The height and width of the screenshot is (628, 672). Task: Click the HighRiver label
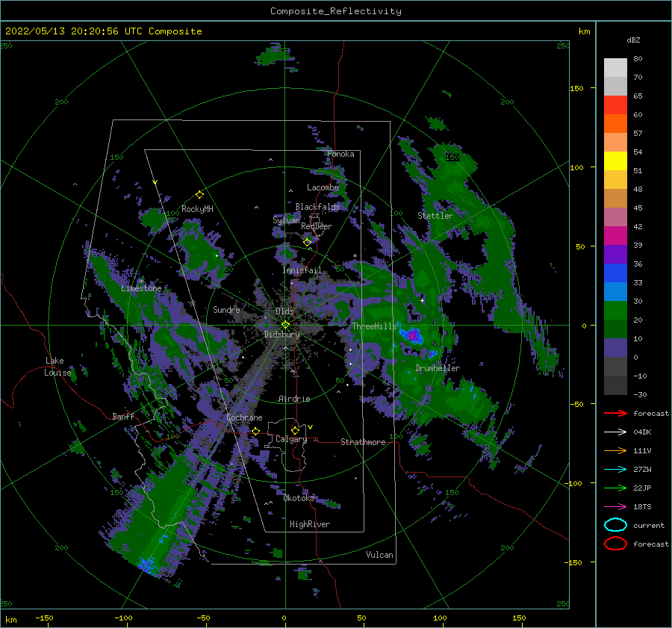pos(310,524)
